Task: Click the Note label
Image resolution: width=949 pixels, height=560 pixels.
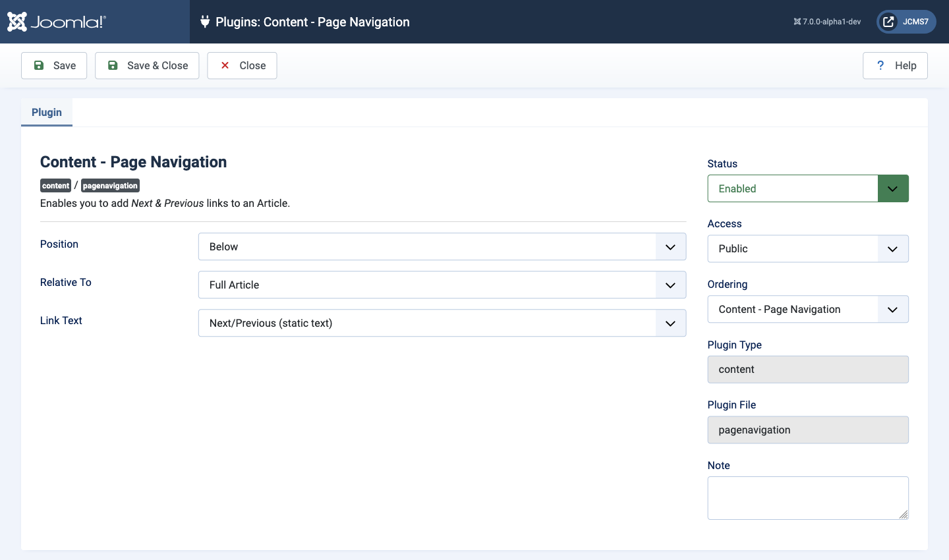Action: (718, 466)
